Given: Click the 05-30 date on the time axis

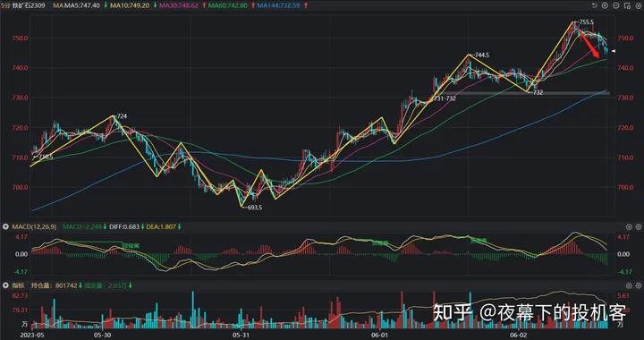Looking at the screenshot, I should click(102, 335).
